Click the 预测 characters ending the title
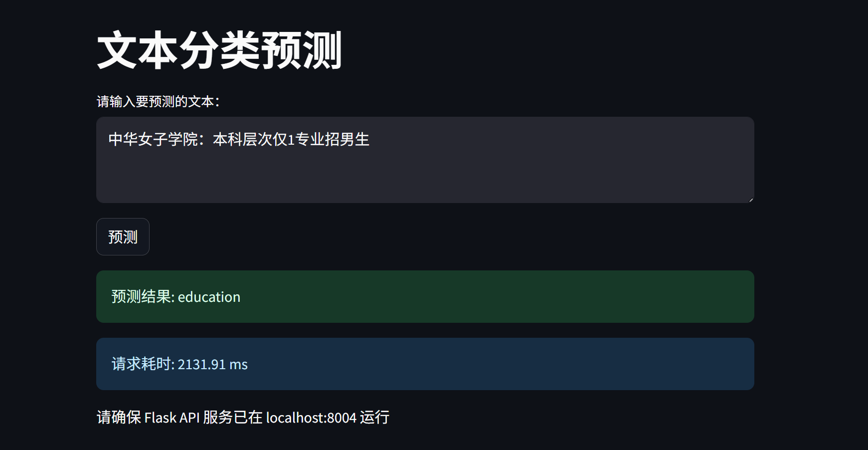This screenshot has width=868, height=450. coord(301,50)
